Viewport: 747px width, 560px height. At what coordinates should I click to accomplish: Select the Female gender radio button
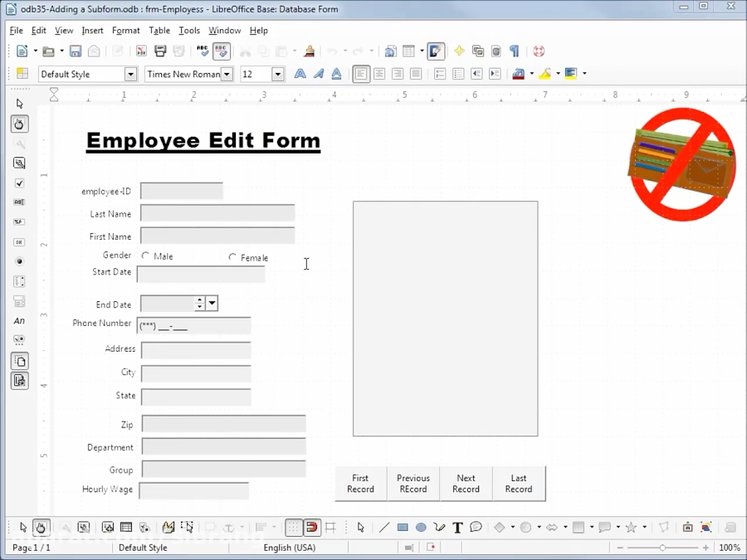(x=232, y=257)
